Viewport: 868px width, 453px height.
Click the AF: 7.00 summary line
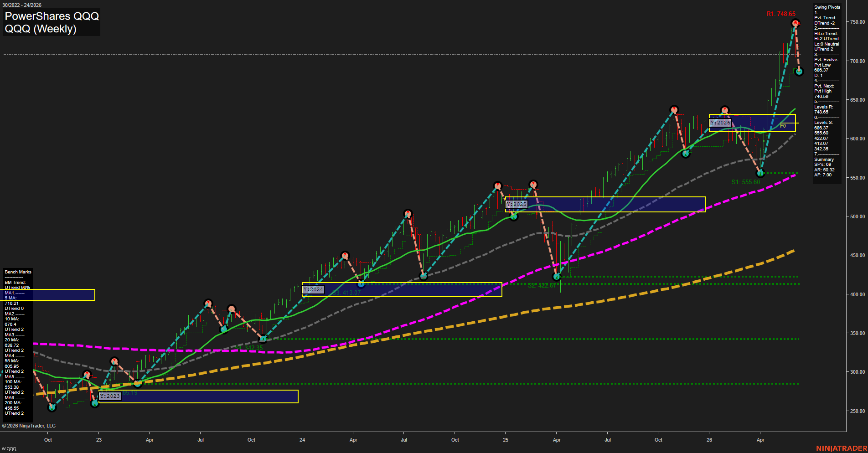(823, 175)
